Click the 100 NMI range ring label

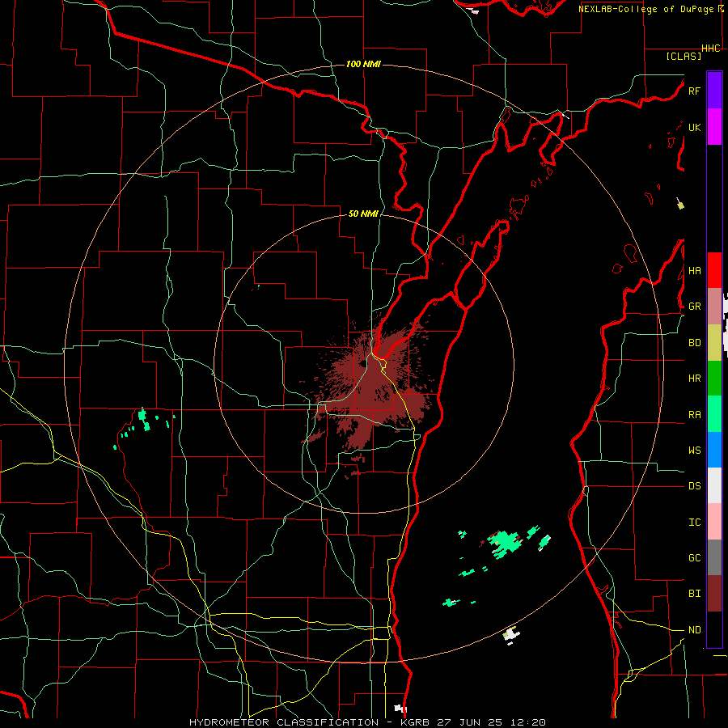(363, 64)
